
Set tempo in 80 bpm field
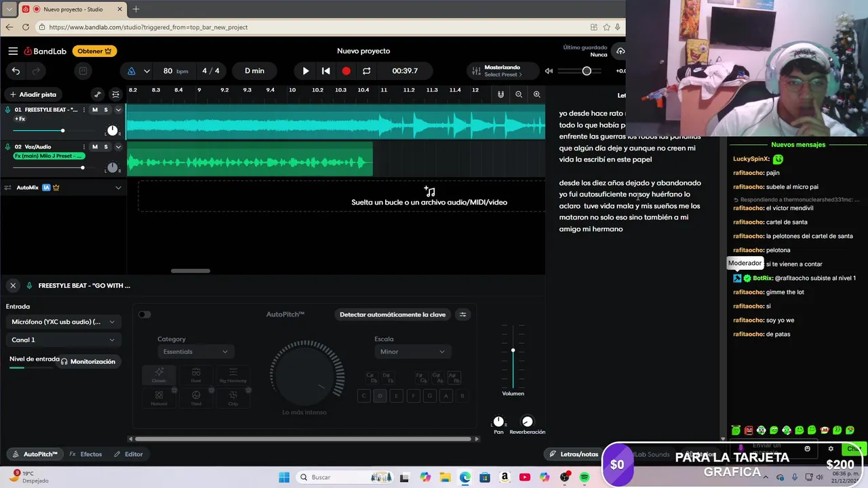pyautogui.click(x=176, y=70)
